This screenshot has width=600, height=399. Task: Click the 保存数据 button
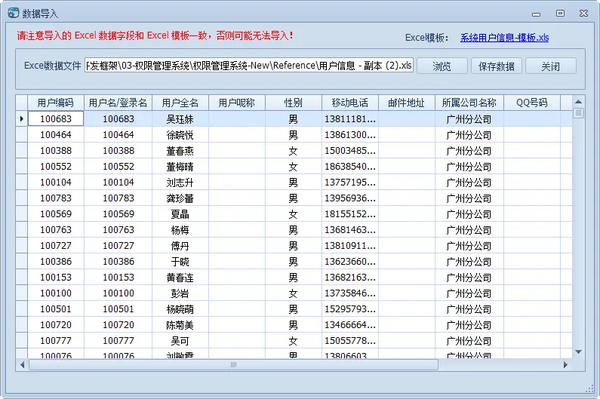(496, 66)
